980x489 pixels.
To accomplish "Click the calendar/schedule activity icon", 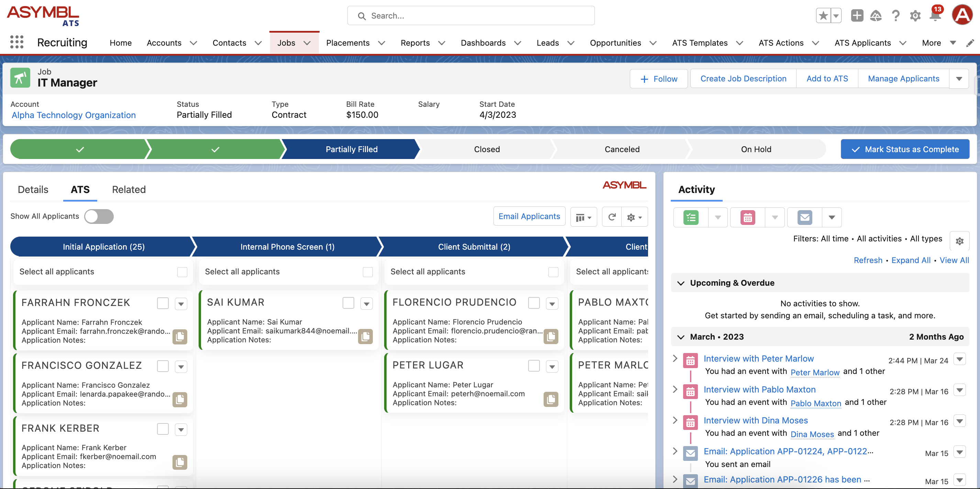I will 747,217.
